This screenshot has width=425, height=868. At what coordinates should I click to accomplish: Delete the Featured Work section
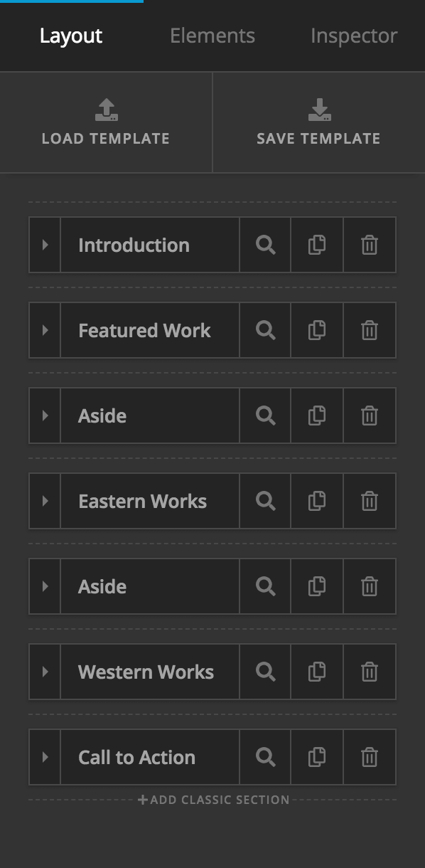[x=370, y=330]
